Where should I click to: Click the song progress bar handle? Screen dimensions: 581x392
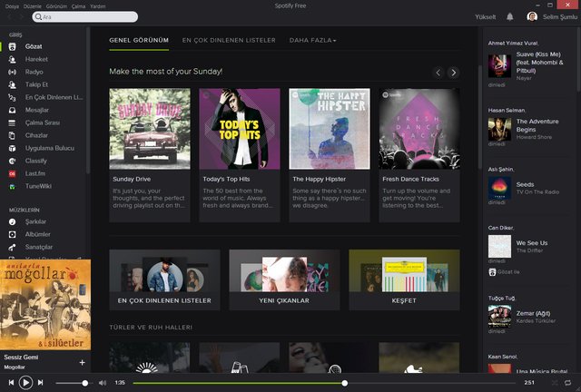pyautogui.click(x=345, y=383)
